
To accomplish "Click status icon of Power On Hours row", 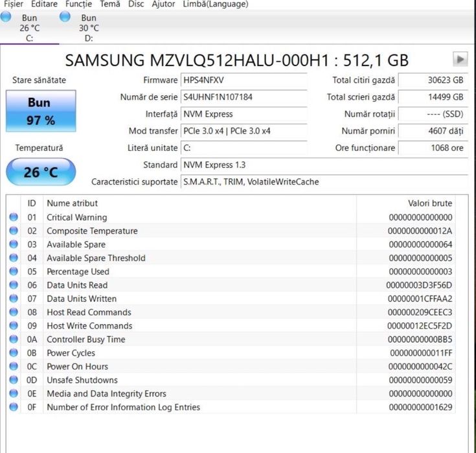I will (x=14, y=366).
